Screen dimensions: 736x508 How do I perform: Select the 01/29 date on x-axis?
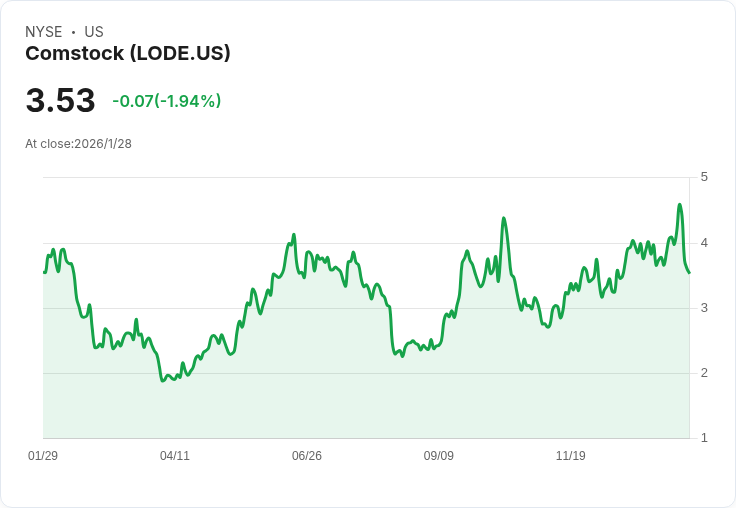click(43, 456)
